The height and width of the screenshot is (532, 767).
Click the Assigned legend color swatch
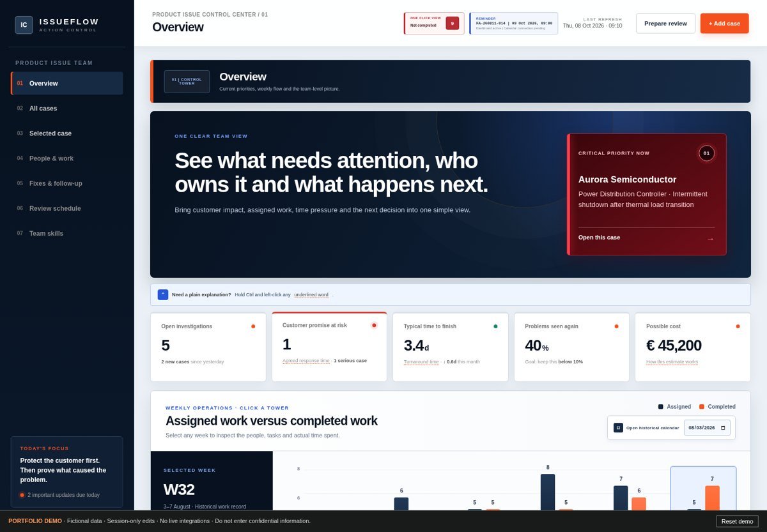[661, 407]
